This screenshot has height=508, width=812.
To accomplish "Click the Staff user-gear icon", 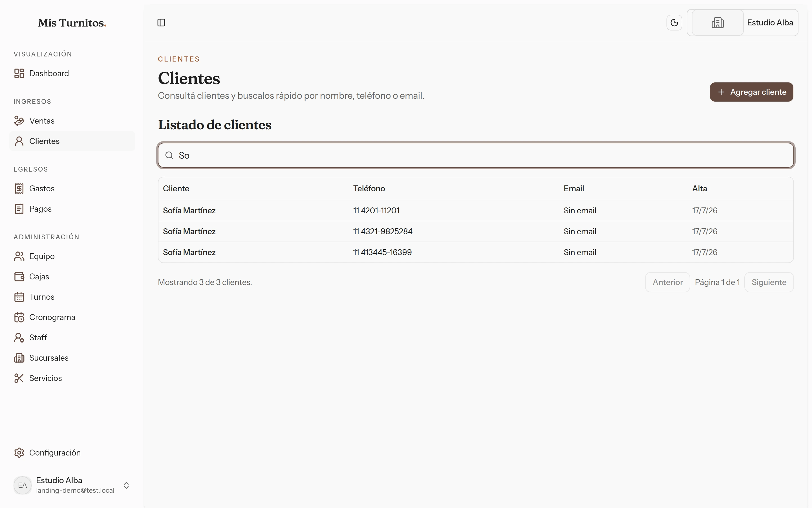I will (19, 338).
